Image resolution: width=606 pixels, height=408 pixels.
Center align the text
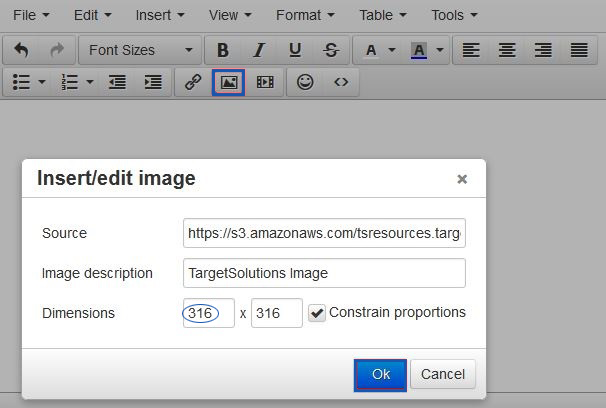click(507, 50)
